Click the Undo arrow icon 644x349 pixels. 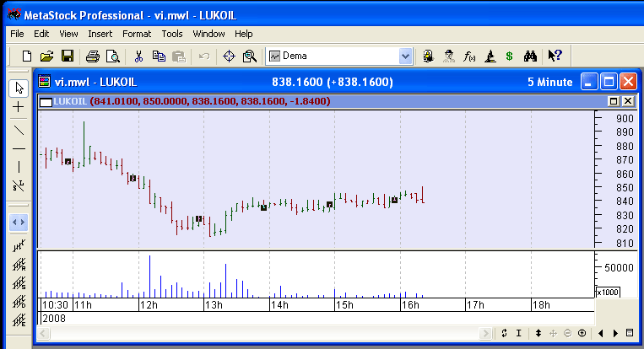pyautogui.click(x=204, y=56)
